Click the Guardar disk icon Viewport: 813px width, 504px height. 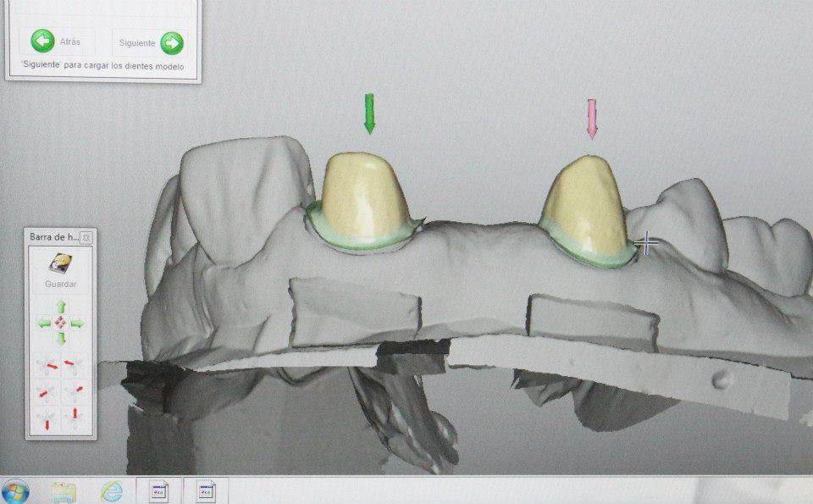(x=61, y=263)
